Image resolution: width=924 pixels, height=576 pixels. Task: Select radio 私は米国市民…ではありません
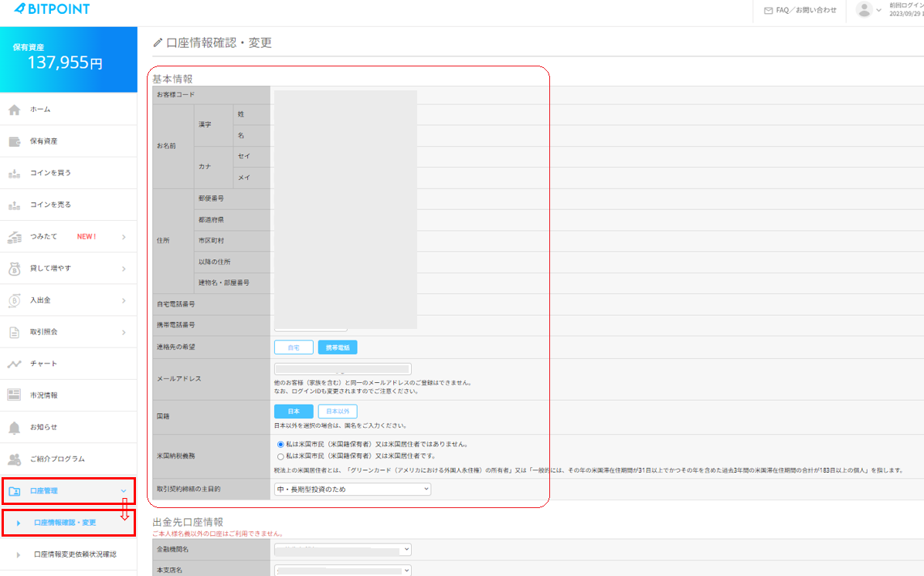pos(280,445)
